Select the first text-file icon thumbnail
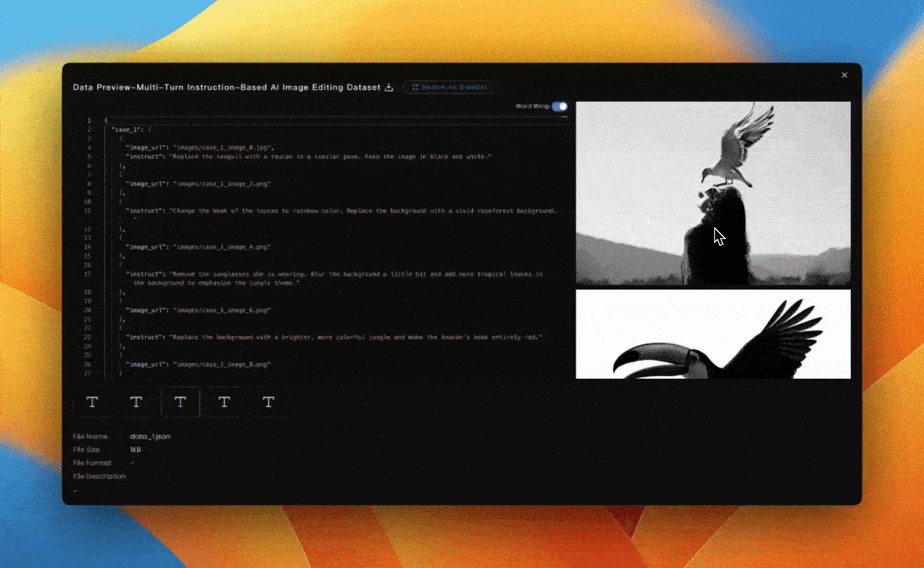 pos(92,402)
